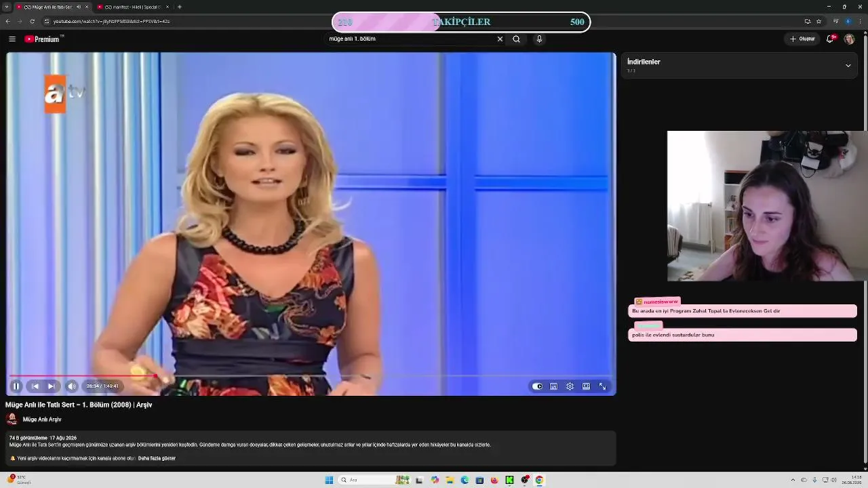The height and width of the screenshot is (488, 868).
Task: Bookmark this page with the star
Action: [x=819, y=21]
